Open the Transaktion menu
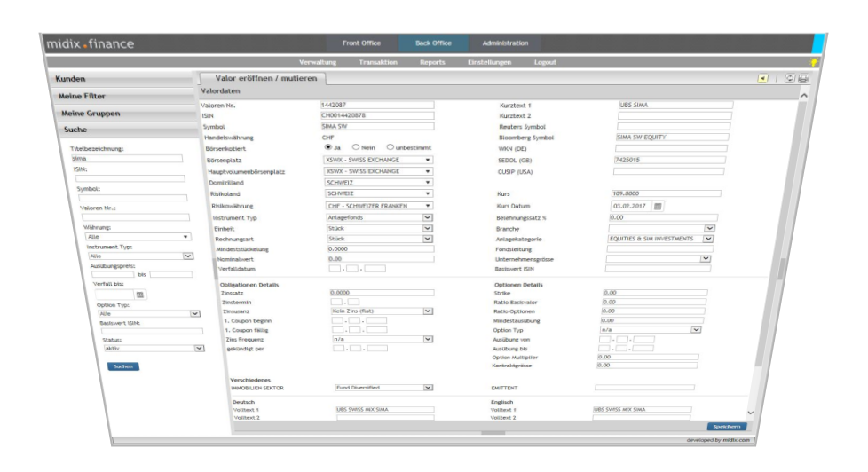The image size is (868, 472). (x=378, y=62)
